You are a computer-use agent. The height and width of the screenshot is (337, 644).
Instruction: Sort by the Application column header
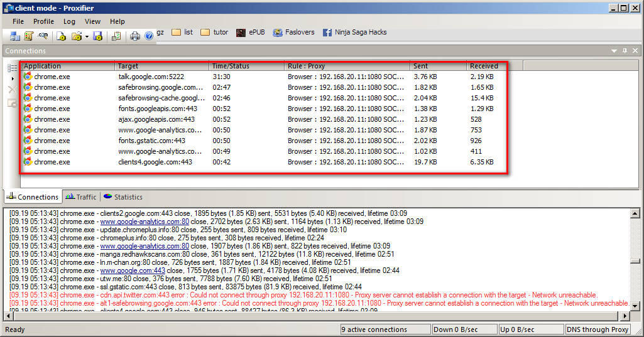pyautogui.click(x=68, y=66)
